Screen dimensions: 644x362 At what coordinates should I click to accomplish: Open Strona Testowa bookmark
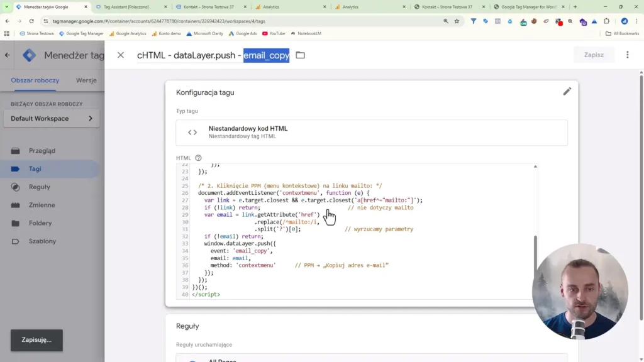(x=36, y=34)
